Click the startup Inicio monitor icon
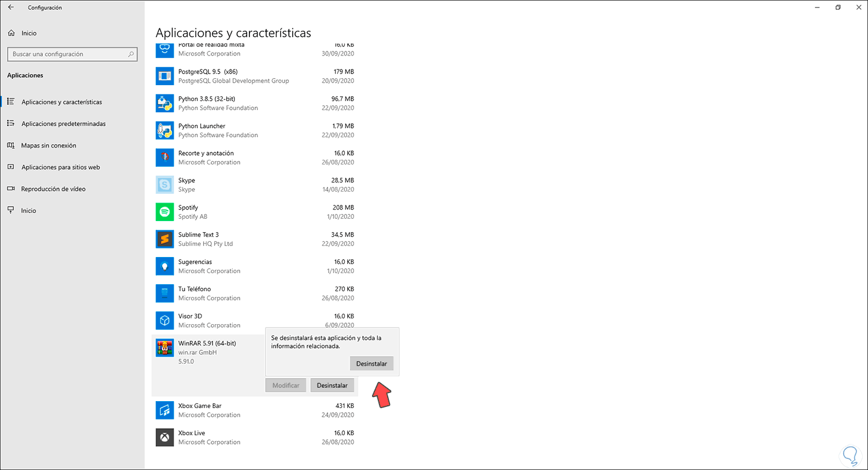Image resolution: width=868 pixels, height=470 pixels. point(10,210)
